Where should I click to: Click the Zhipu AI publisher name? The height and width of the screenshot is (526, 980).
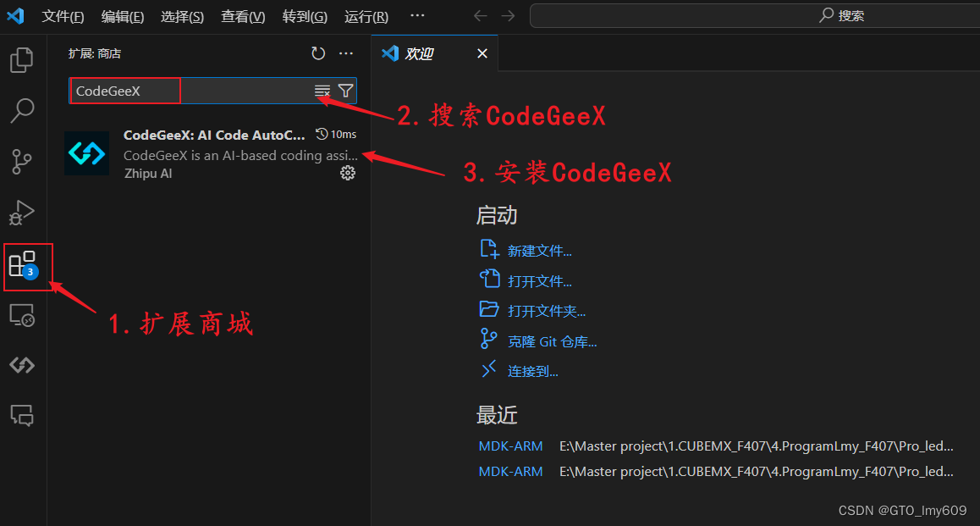(148, 174)
